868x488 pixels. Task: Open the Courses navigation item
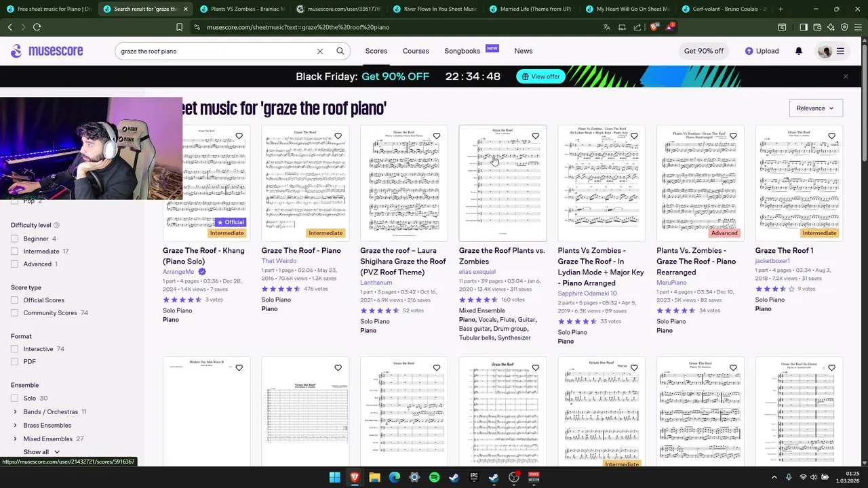(x=416, y=51)
